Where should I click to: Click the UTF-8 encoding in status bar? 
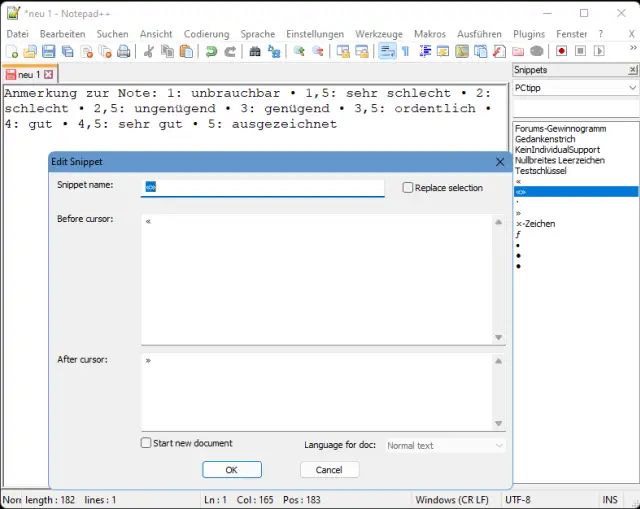pyautogui.click(x=518, y=500)
